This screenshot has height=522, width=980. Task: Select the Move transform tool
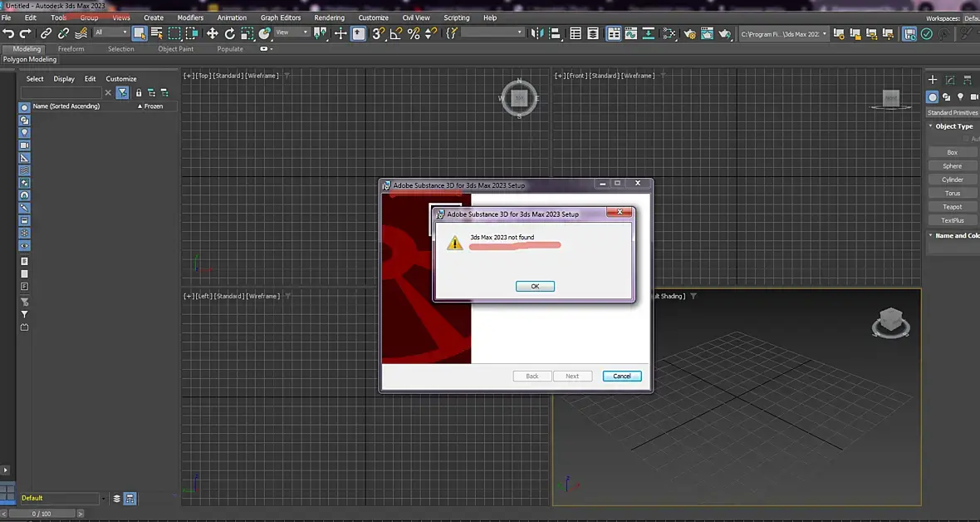(212, 33)
